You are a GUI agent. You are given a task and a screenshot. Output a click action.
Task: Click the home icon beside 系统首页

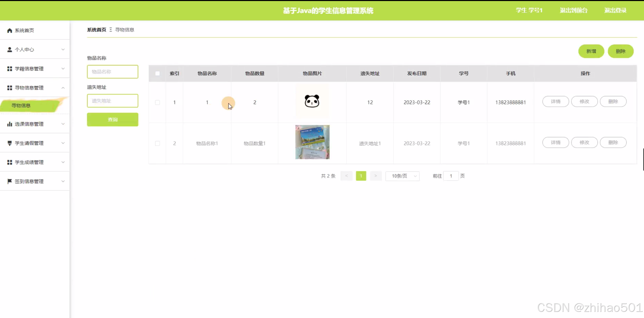pos(10,30)
